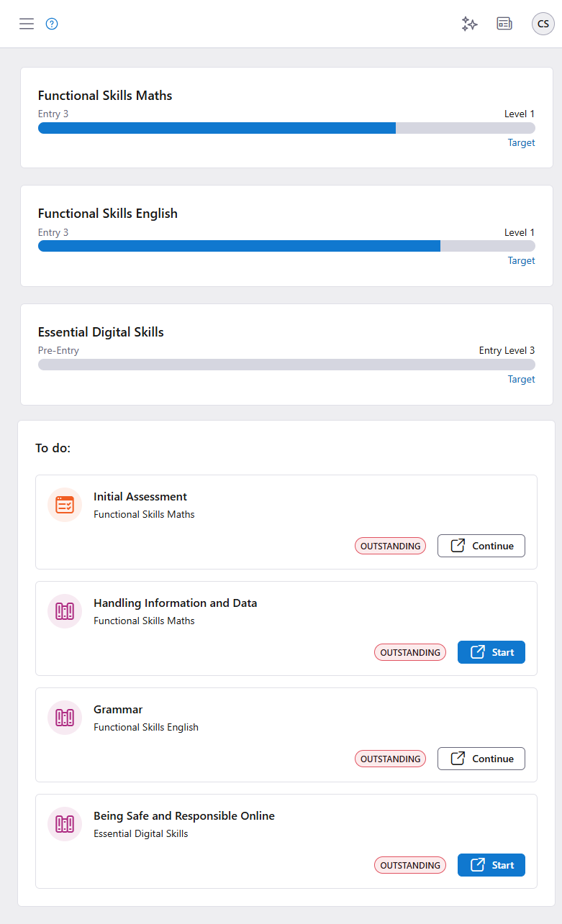Click the Functional Skills English progress bar
562x924 pixels.
coord(286,246)
